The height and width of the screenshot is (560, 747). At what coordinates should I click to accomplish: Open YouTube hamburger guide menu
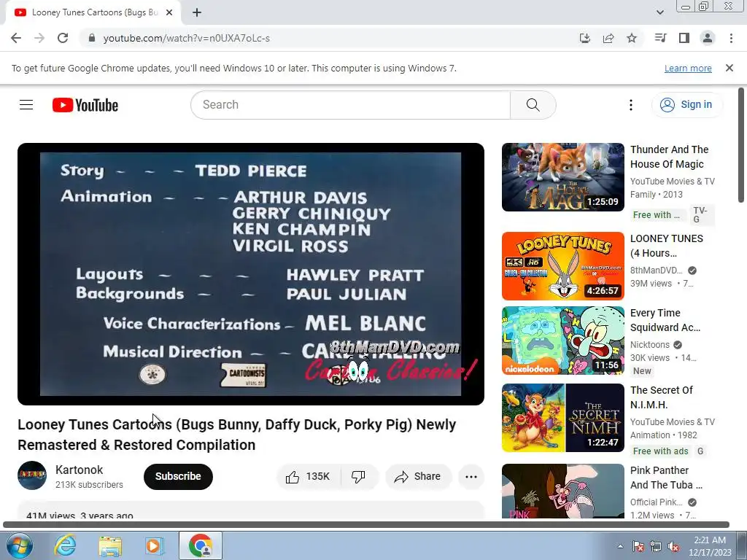(26, 105)
